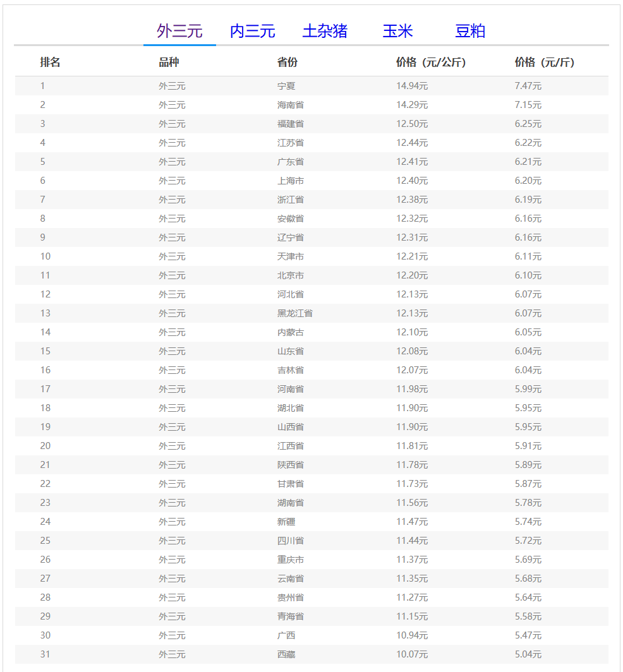Click the 价格（元/斤） column header

click(545, 63)
